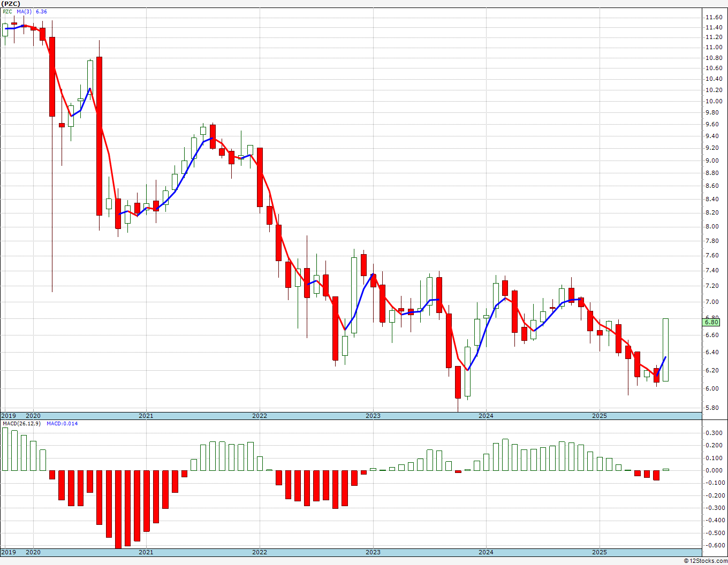The width and height of the screenshot is (728, 565).
Task: Click 2025 on the MACD panel timeline
Action: coord(600,553)
